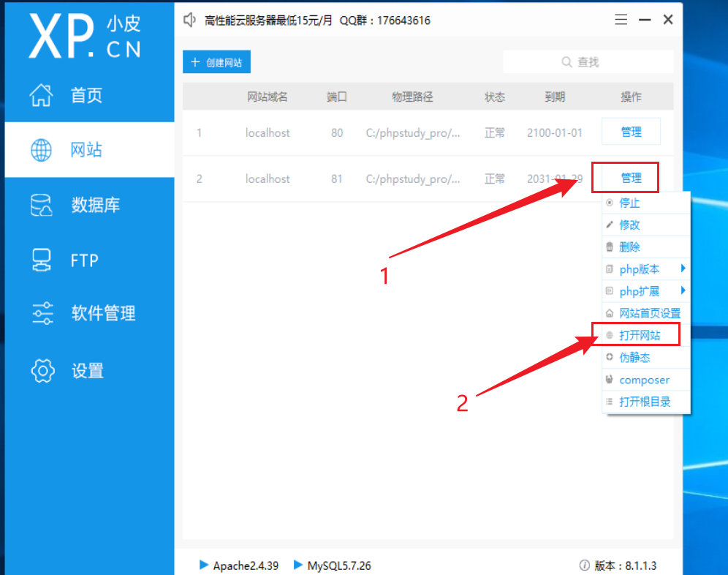
Task: Click the Apache2.4.39 status text
Action: pyautogui.click(x=246, y=565)
